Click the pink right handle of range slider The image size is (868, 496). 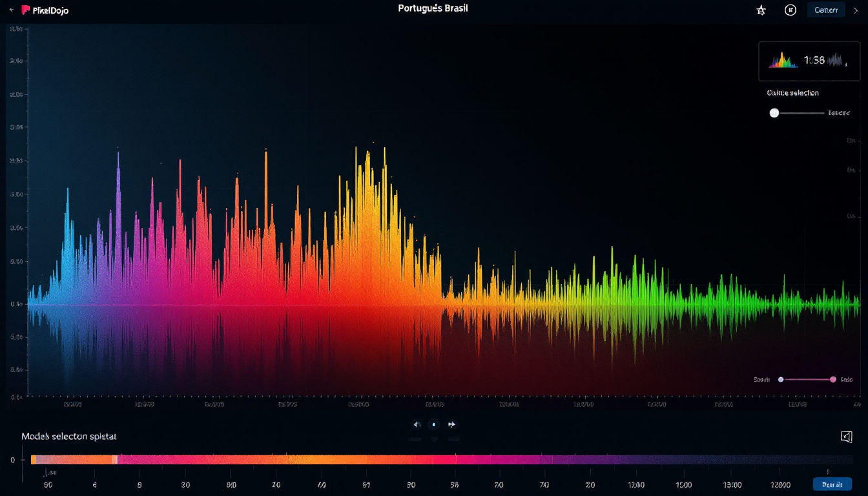(833, 380)
